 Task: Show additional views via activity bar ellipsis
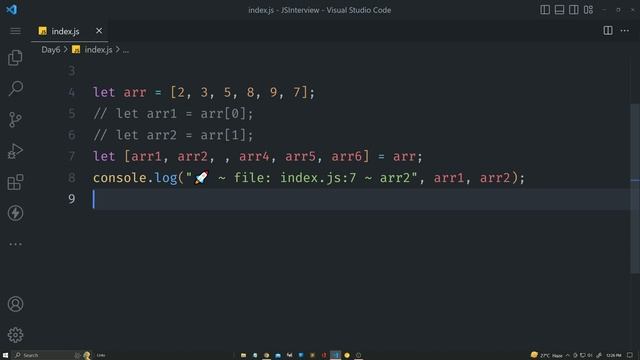[x=16, y=244]
